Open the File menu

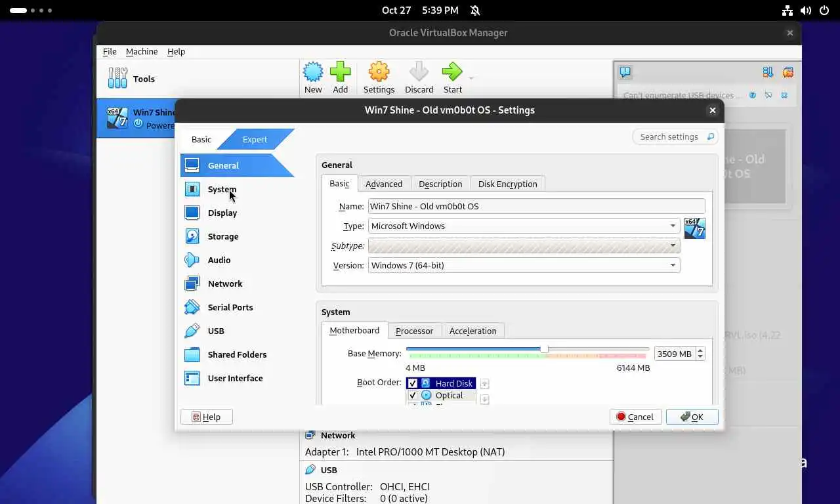110,51
